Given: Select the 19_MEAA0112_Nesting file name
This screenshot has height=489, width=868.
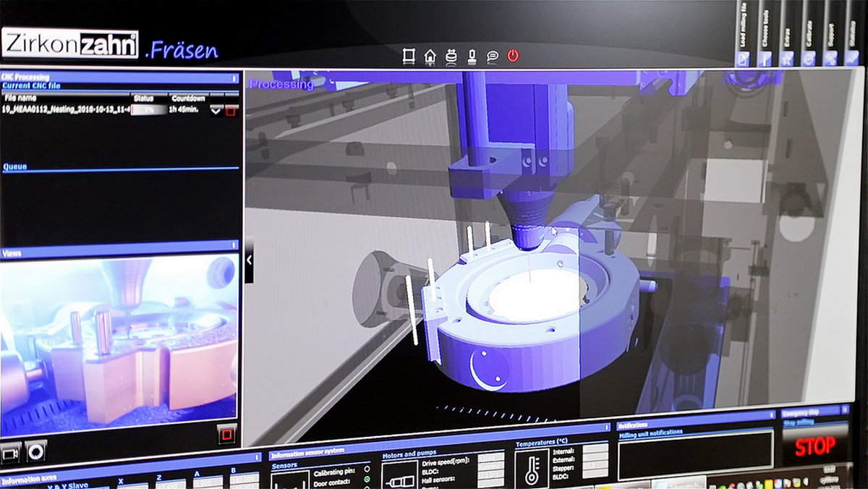Looking at the screenshot, I should click(x=66, y=109).
